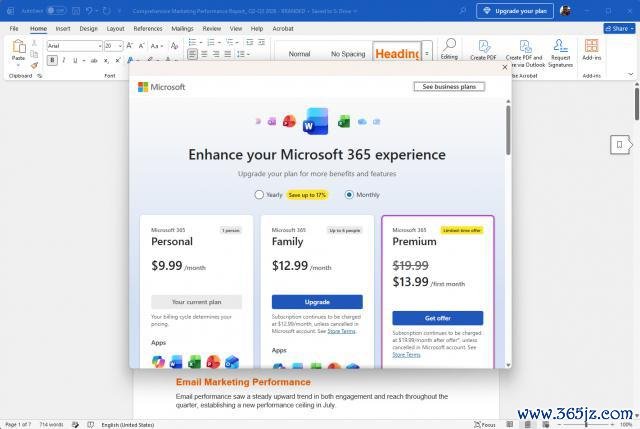This screenshot has width=640, height=429.
Task: Select the Yearly billing radio button
Action: click(259, 195)
